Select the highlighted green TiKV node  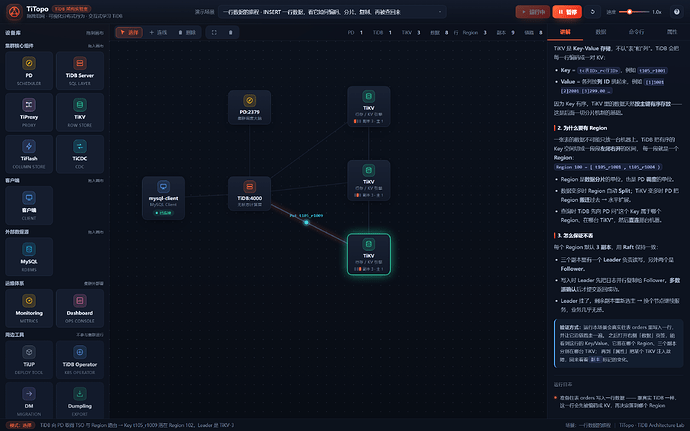pyautogui.click(x=368, y=254)
